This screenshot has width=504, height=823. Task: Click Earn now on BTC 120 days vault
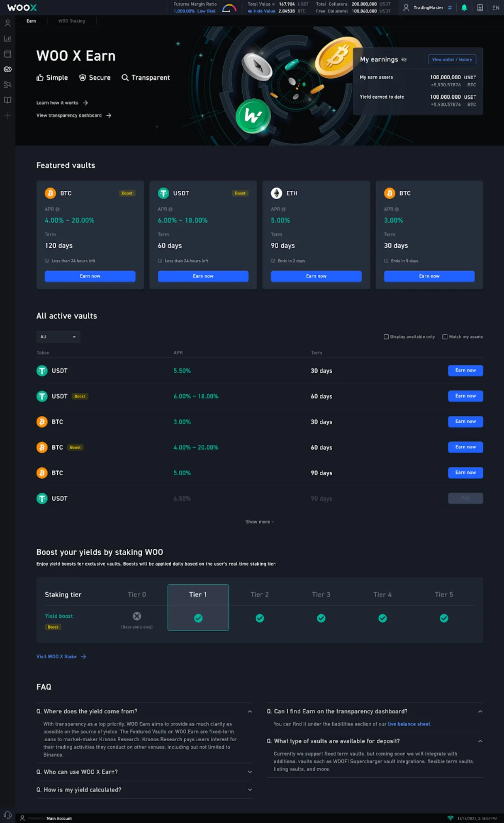90,276
